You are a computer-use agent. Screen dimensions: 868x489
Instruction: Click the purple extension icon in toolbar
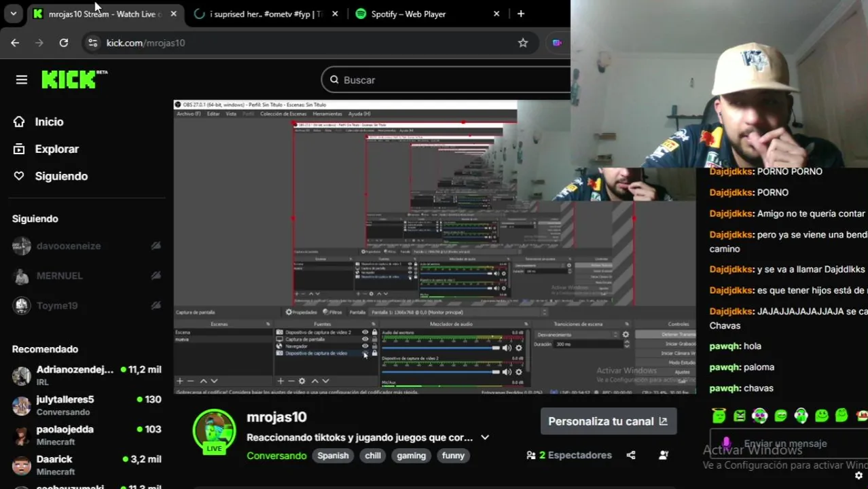(x=557, y=43)
